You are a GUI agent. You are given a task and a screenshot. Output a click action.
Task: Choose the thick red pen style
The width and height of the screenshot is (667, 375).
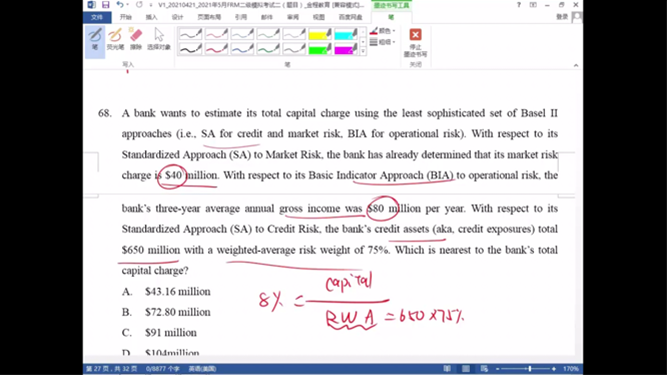[x=216, y=49]
